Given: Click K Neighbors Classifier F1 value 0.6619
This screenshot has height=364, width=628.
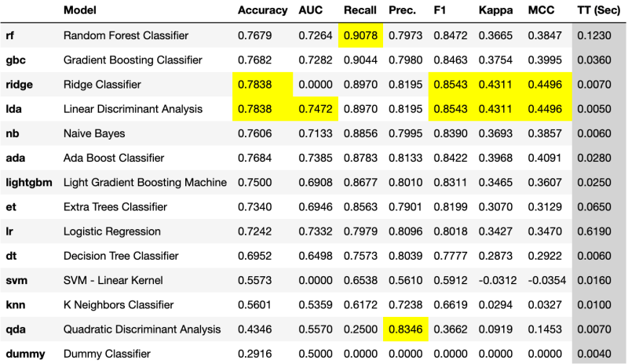Looking at the screenshot, I should [x=450, y=304].
